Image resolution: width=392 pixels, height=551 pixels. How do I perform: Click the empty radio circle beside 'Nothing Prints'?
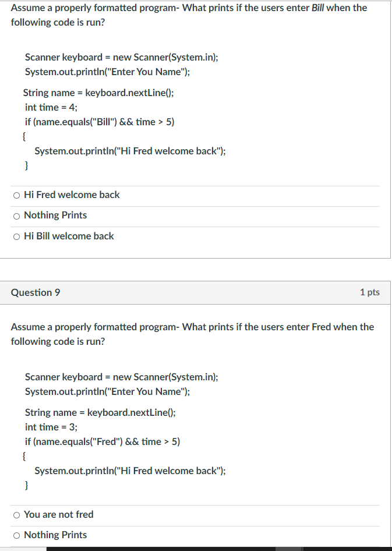tap(16, 215)
